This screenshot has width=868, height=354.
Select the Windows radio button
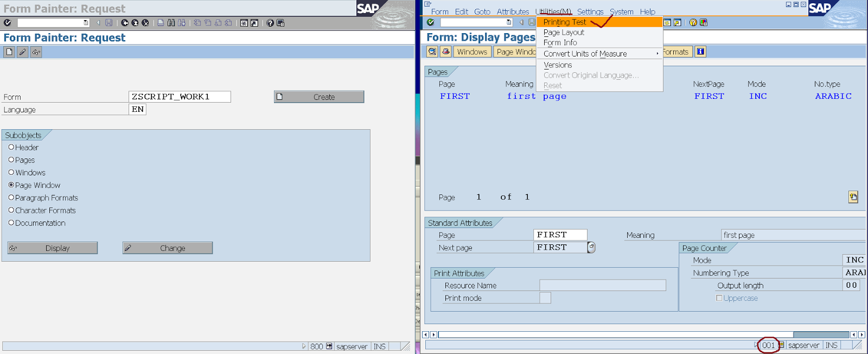point(11,172)
